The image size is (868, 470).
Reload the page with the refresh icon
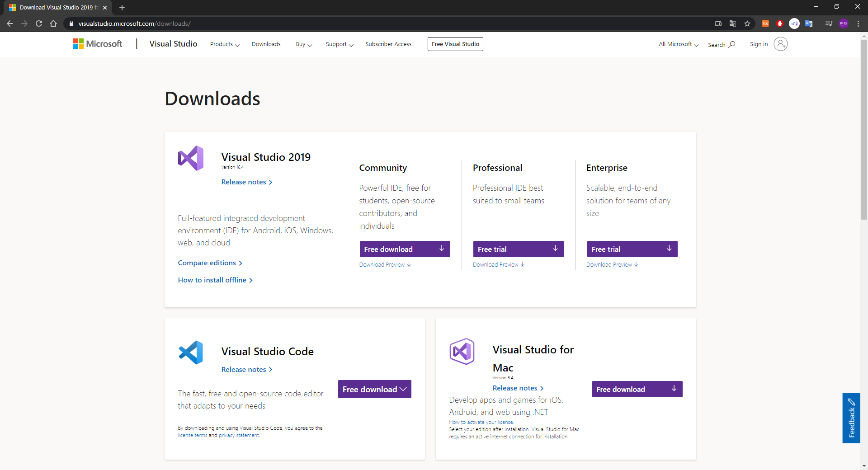pyautogui.click(x=39, y=23)
